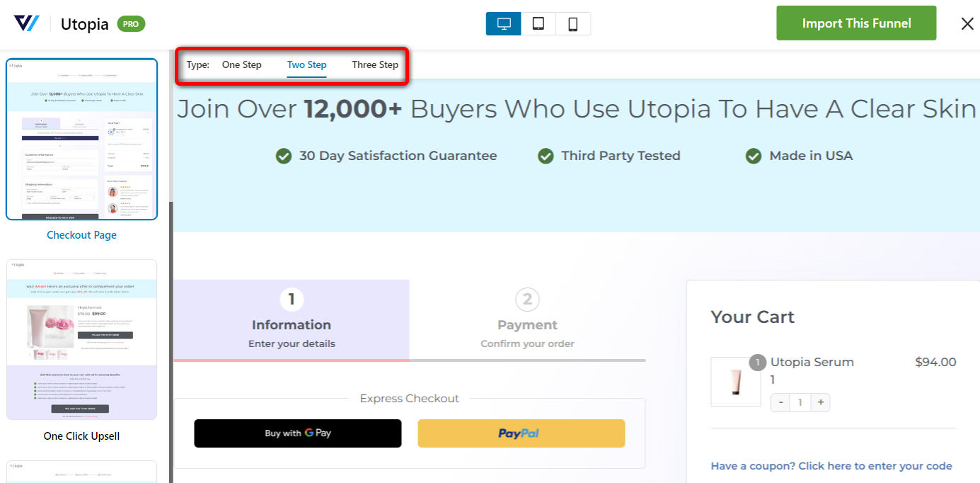Image resolution: width=980 pixels, height=483 pixels.
Task: Select the Three Step type
Action: click(x=375, y=64)
